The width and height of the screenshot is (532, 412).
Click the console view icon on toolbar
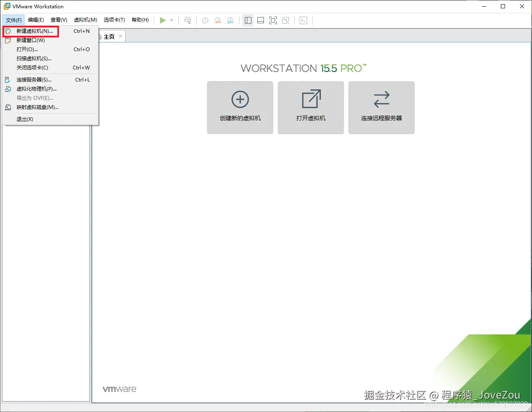point(303,20)
